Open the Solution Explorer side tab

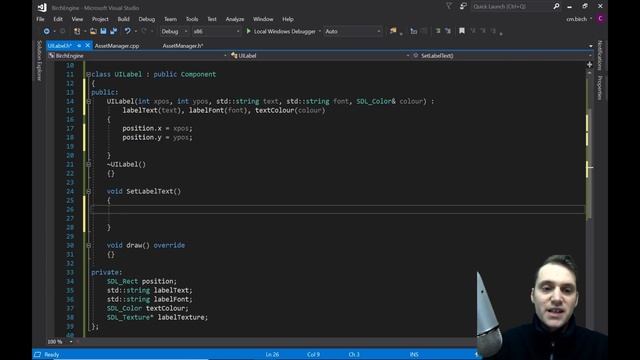pyautogui.click(x=39, y=61)
